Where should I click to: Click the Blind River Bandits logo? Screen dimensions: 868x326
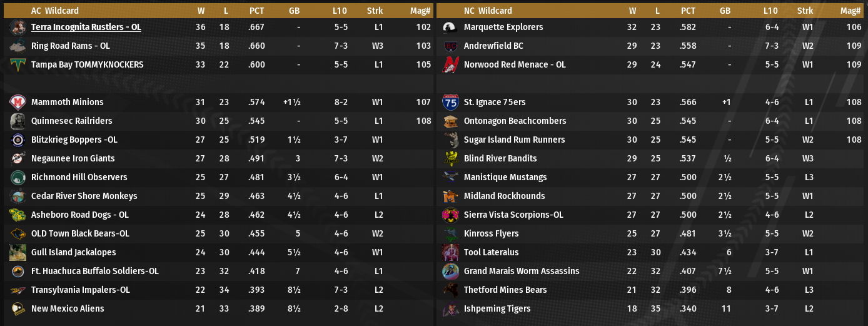(x=450, y=159)
